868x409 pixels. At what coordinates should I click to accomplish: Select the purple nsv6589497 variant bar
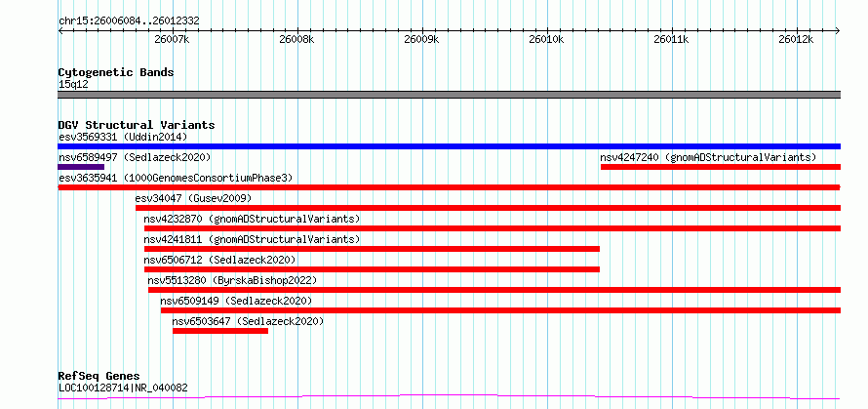pyautogui.click(x=81, y=167)
